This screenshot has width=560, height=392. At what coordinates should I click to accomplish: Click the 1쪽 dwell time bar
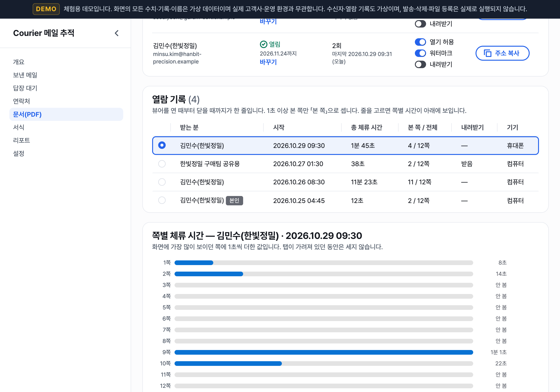pos(324,262)
